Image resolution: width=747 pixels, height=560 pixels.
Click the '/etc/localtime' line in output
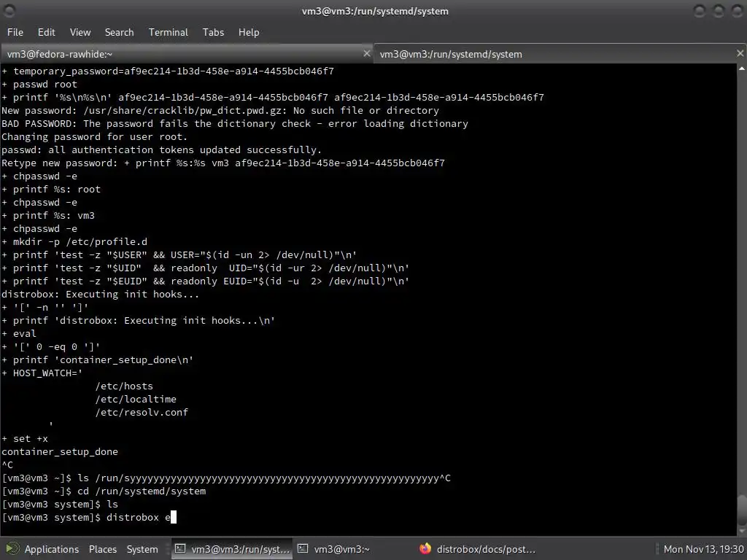pos(136,399)
